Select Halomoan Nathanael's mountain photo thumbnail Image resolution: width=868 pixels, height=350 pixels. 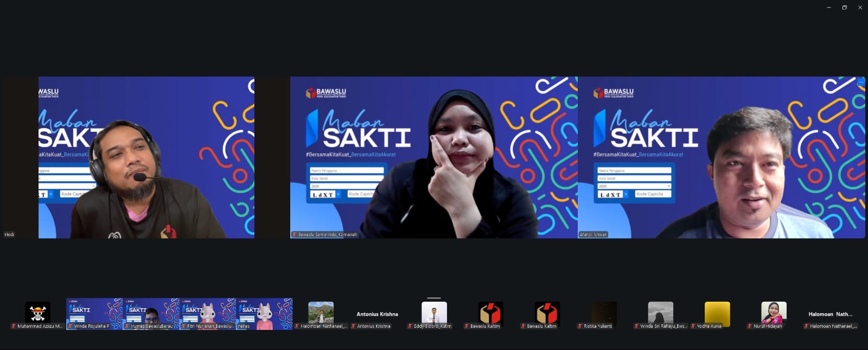click(x=321, y=314)
